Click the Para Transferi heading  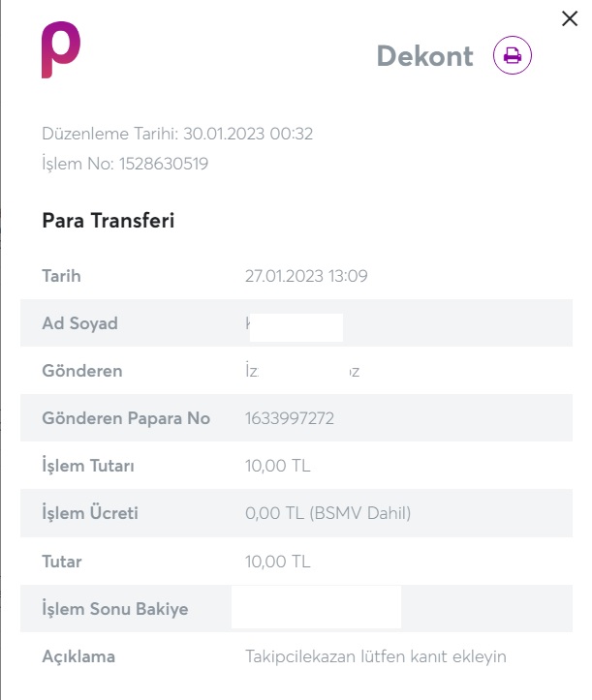tap(108, 221)
